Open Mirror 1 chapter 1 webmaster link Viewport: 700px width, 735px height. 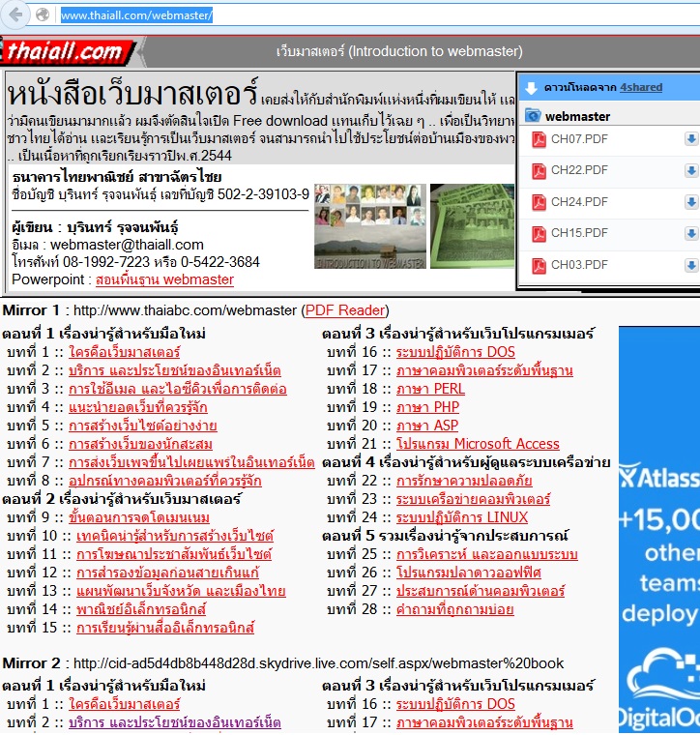[125, 352]
